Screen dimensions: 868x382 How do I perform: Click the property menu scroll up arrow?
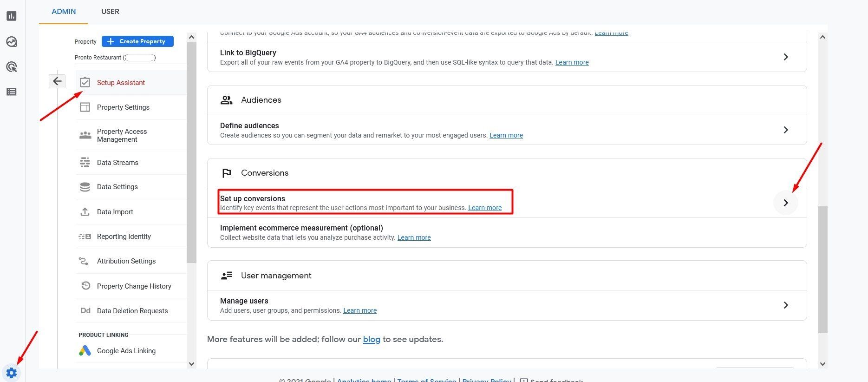tap(191, 37)
